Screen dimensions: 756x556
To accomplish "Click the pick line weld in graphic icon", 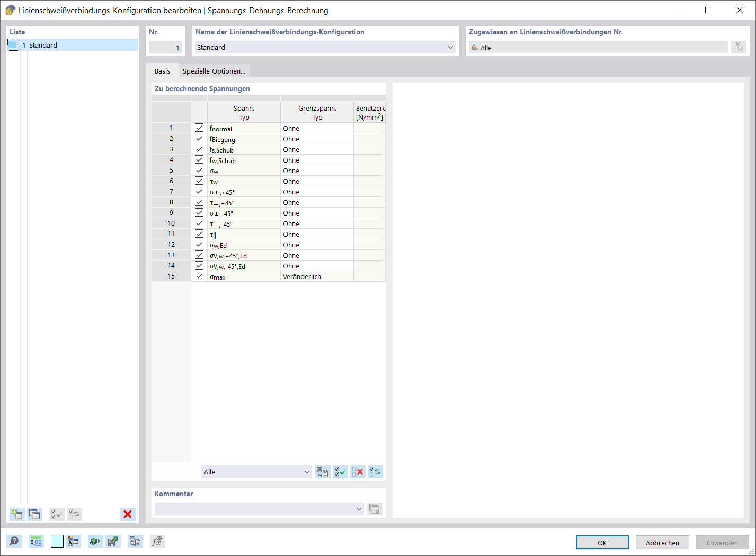I will click(x=739, y=47).
